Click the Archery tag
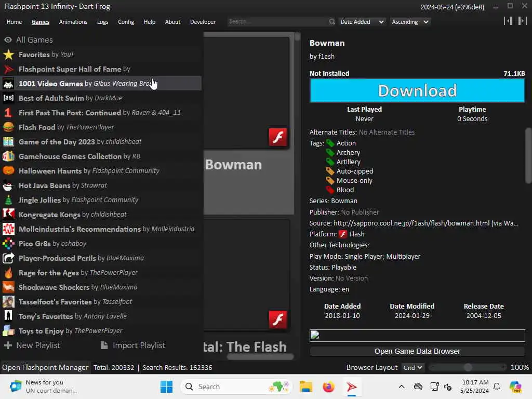532x399 pixels. [x=348, y=153]
